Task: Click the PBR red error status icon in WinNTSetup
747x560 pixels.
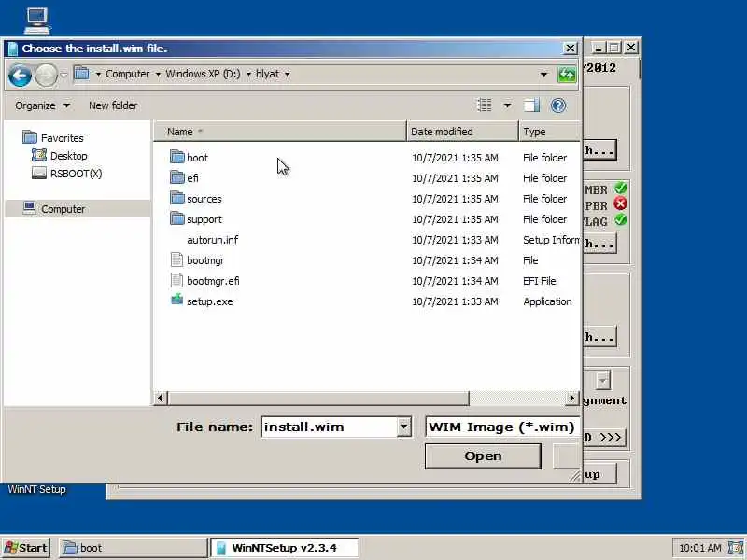Action: click(x=620, y=204)
